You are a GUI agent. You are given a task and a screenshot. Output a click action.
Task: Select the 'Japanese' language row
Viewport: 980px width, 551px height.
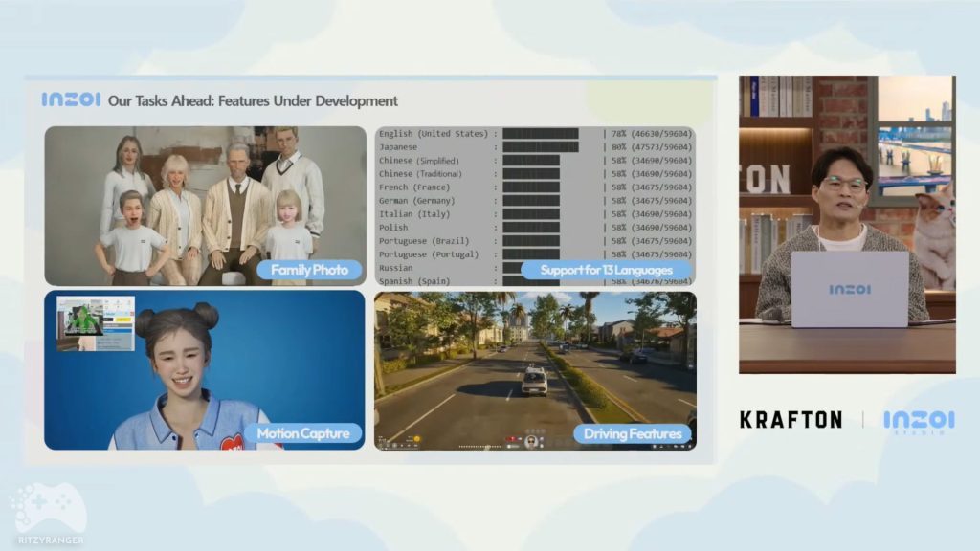(x=535, y=146)
